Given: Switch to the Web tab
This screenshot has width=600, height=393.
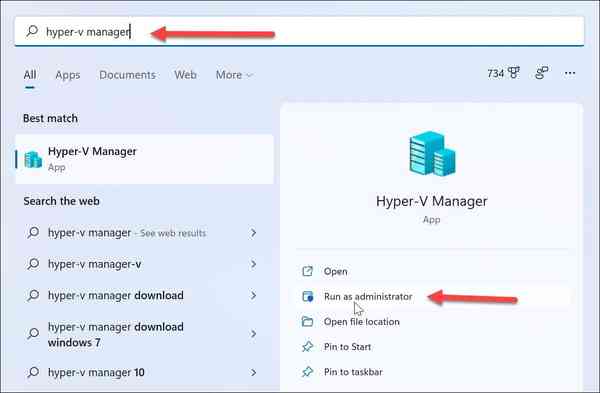Looking at the screenshot, I should (186, 75).
